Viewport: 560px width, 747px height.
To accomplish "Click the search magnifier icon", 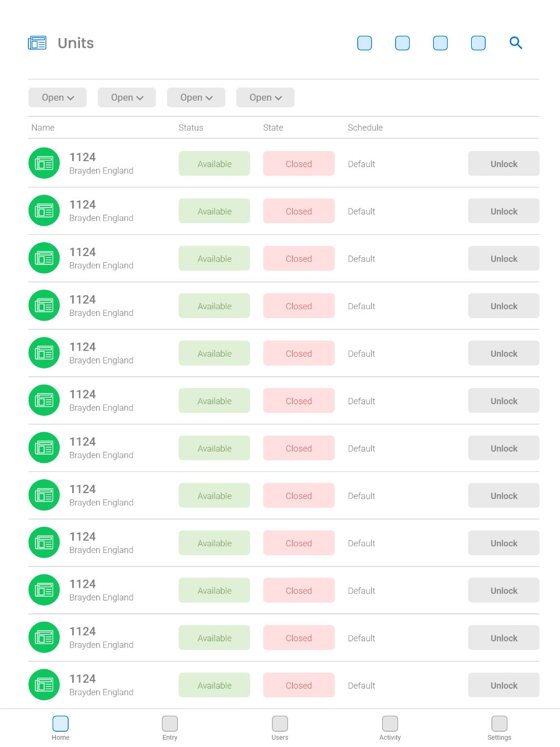I will pos(516,43).
